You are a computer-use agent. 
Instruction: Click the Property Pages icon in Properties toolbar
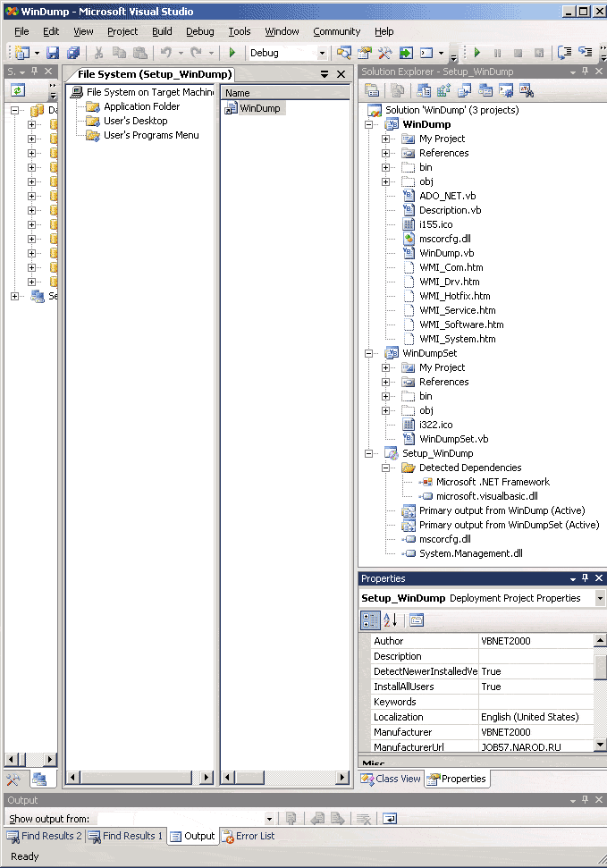pyautogui.click(x=417, y=620)
